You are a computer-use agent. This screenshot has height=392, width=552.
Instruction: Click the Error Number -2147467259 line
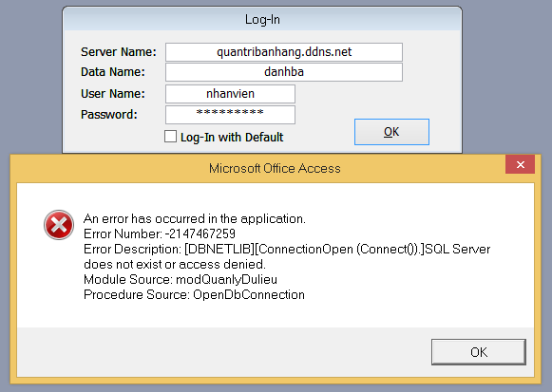coord(160,233)
